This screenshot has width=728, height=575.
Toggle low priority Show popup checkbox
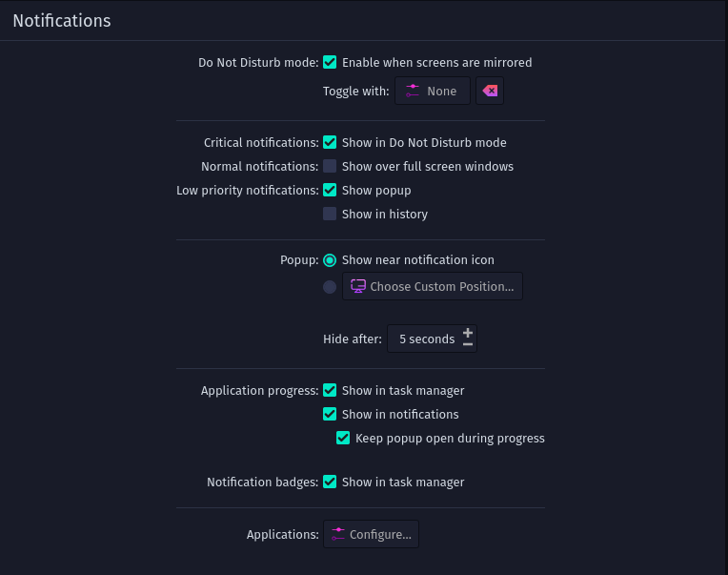pyautogui.click(x=330, y=190)
